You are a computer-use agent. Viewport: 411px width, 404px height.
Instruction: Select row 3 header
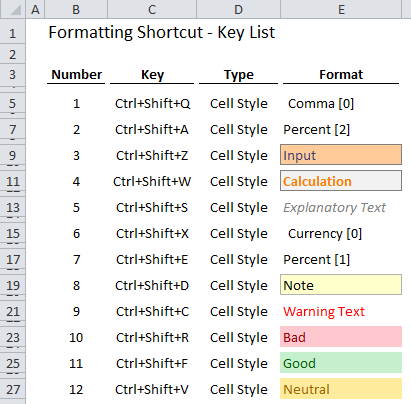(x=13, y=75)
